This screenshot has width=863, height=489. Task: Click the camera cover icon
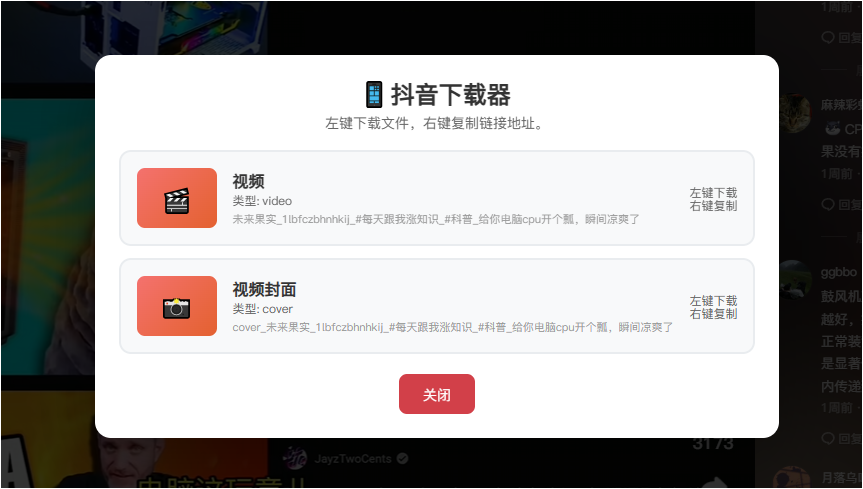(177, 306)
